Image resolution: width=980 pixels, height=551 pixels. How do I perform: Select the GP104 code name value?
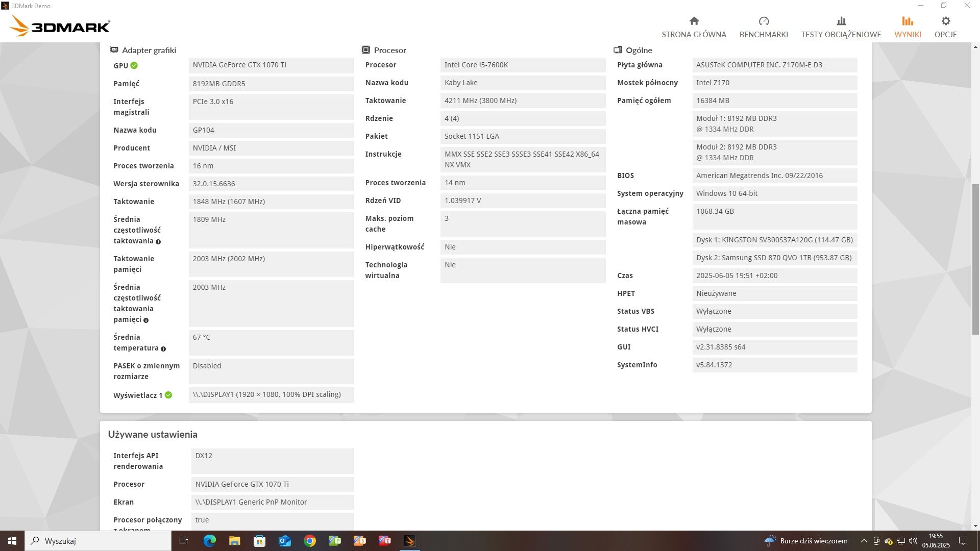click(271, 130)
